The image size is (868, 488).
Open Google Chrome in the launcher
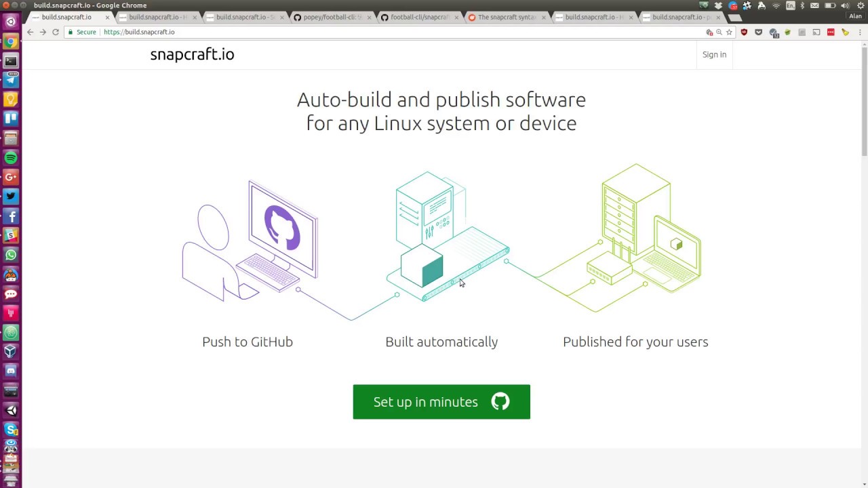[x=11, y=41]
